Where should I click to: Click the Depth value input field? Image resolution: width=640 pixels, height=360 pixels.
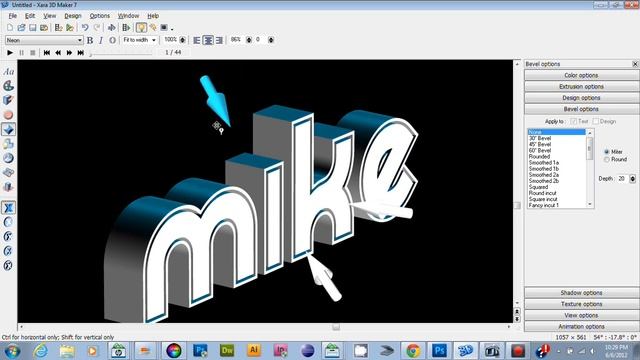[622, 179]
